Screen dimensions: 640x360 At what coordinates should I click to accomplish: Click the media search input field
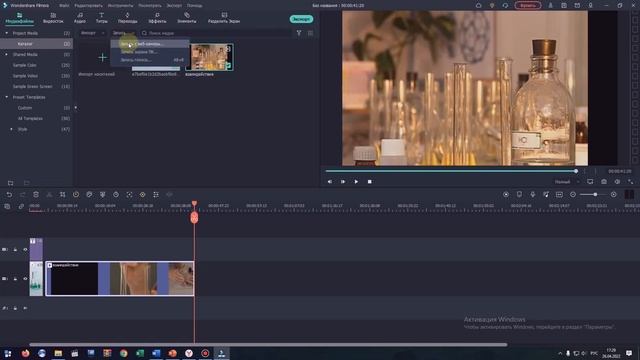[216, 33]
